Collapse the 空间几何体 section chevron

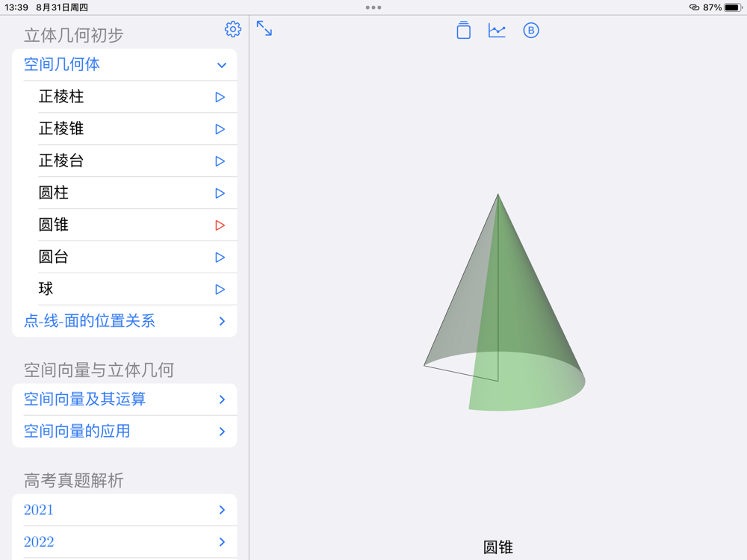point(222,65)
